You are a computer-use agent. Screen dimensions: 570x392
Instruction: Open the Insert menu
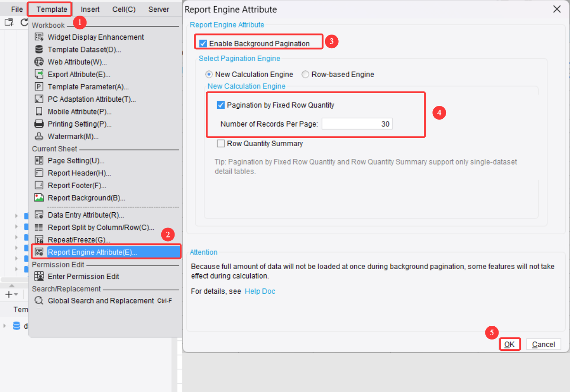(90, 9)
